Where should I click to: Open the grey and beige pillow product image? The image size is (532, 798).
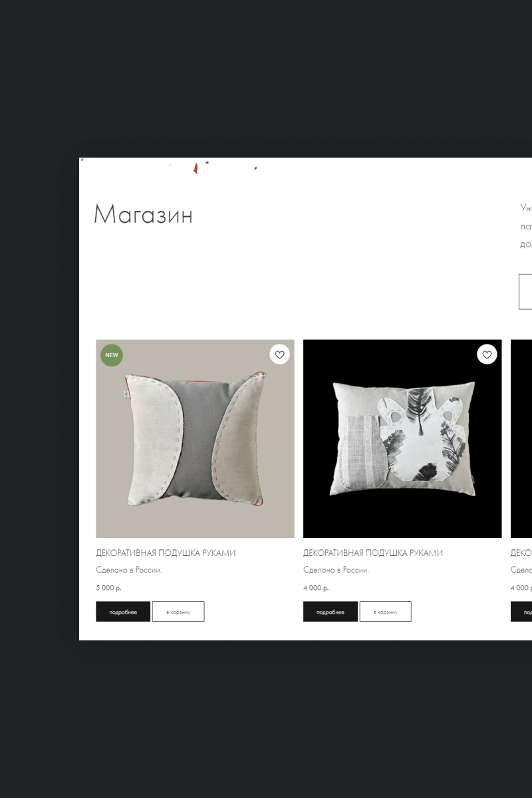[x=195, y=439]
